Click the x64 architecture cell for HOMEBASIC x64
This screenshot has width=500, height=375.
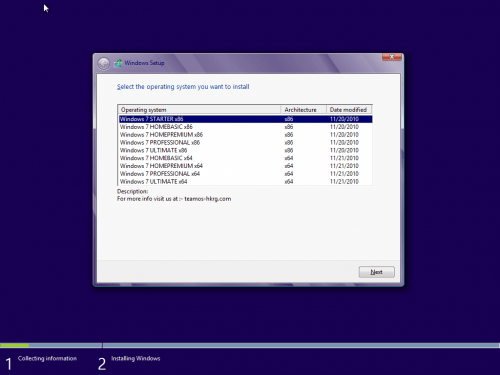(289, 158)
